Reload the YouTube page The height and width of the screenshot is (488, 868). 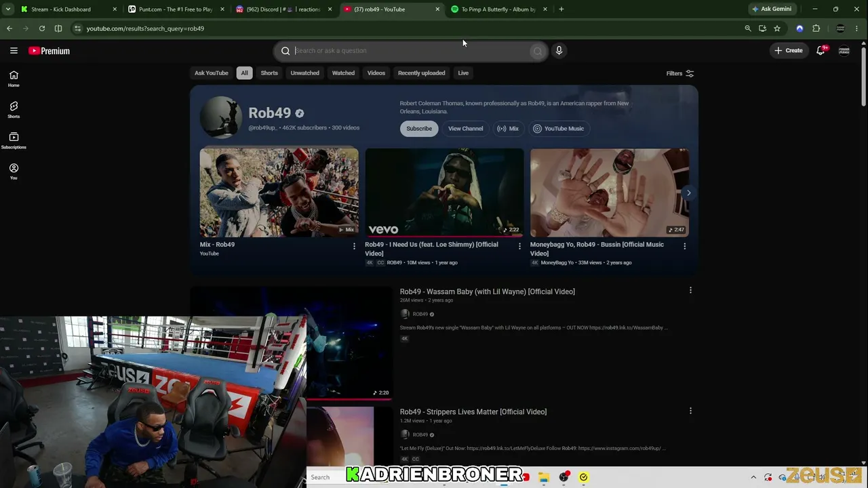click(42, 28)
